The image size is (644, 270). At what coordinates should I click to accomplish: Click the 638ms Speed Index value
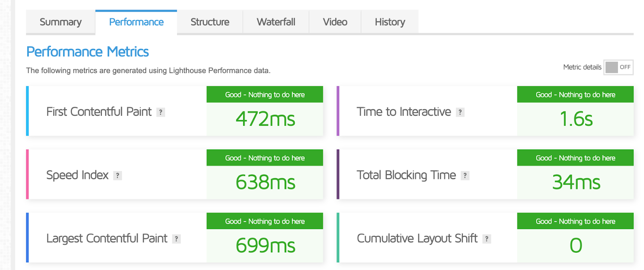click(265, 182)
